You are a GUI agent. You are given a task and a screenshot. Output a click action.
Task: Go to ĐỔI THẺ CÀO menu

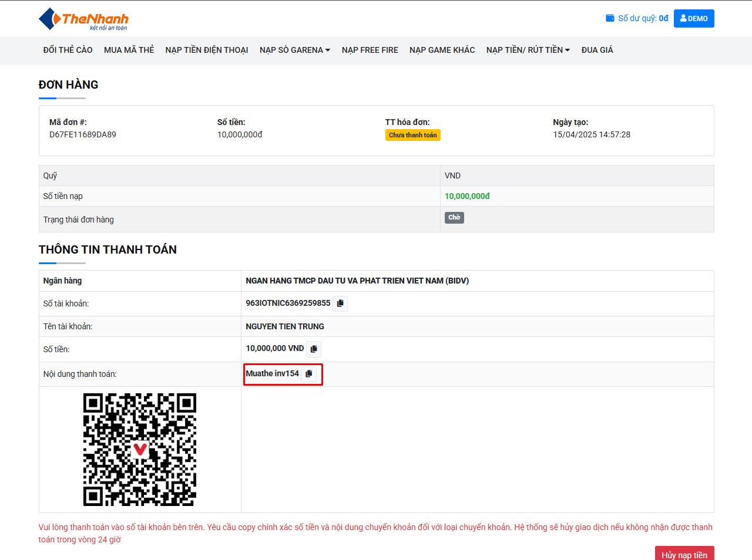point(68,50)
